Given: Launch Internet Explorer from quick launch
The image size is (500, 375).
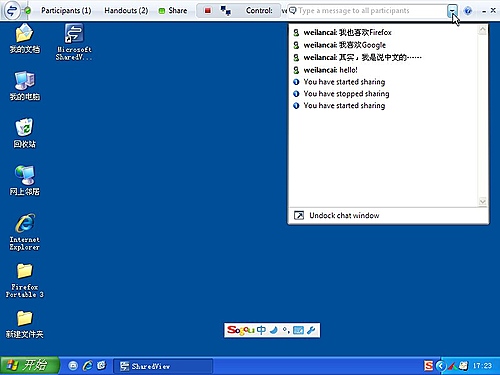Looking at the screenshot, I should coord(88,366).
